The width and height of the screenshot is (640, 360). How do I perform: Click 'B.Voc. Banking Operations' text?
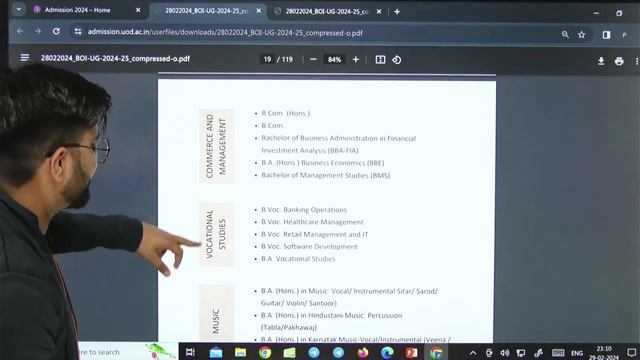pos(304,210)
